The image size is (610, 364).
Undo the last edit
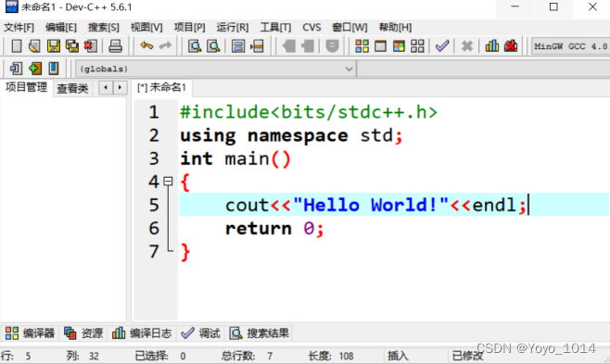(146, 45)
